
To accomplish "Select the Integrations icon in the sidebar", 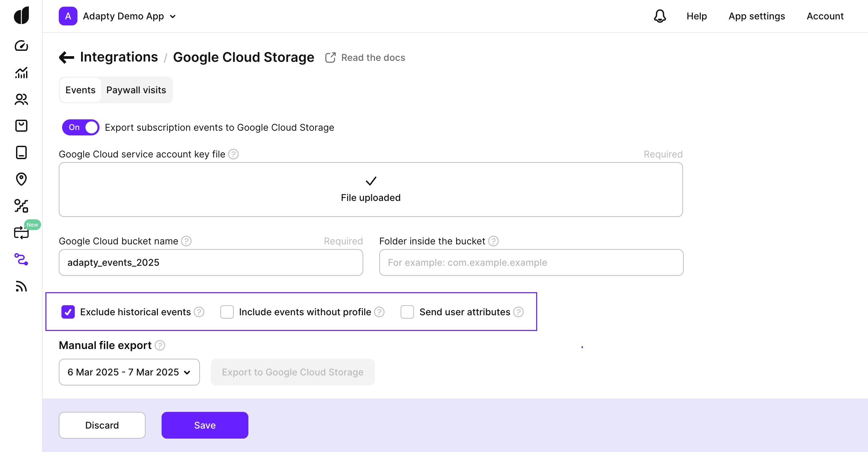I will [x=21, y=260].
